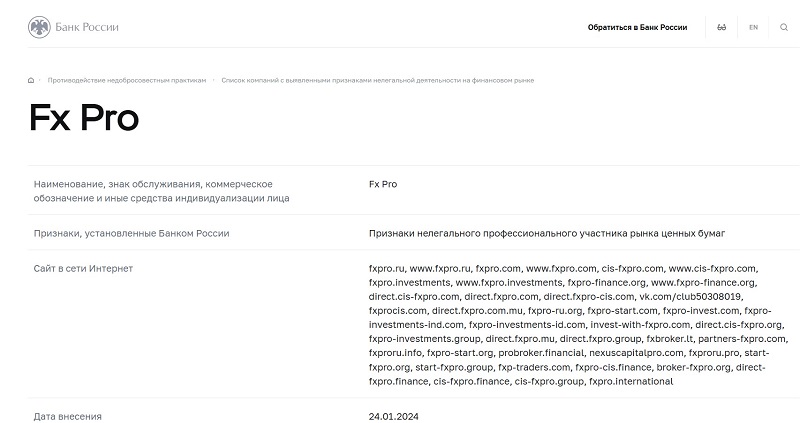Enable the visually impaired glasses mode

(x=721, y=27)
